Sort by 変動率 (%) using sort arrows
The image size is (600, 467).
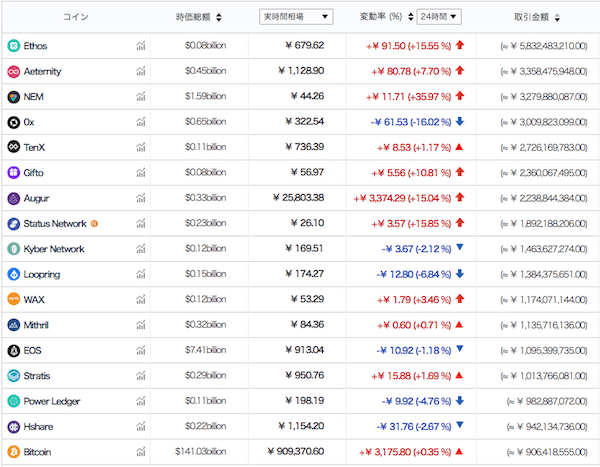[x=411, y=17]
